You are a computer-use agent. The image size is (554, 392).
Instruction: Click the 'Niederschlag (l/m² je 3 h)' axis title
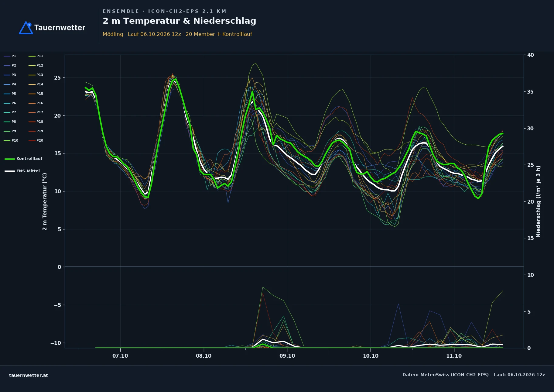tap(538, 201)
